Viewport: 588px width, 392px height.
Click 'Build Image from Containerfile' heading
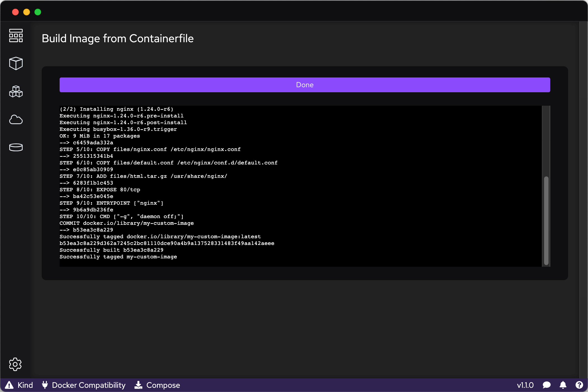point(118,38)
